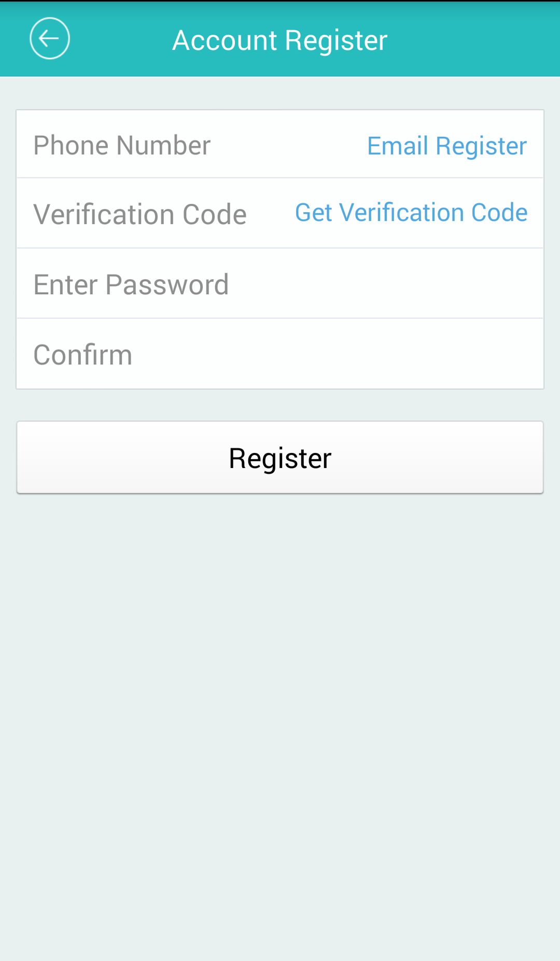Go back using the circled arrow

coord(49,38)
